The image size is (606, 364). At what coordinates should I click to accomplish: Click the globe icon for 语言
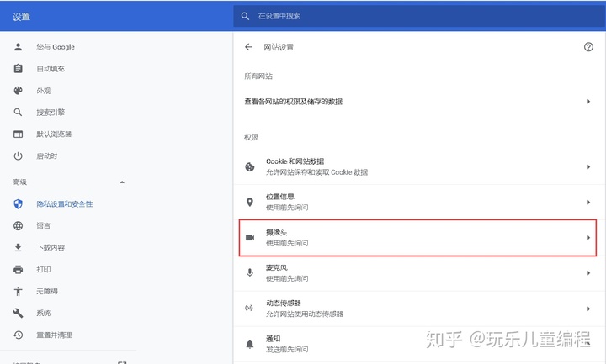19,226
